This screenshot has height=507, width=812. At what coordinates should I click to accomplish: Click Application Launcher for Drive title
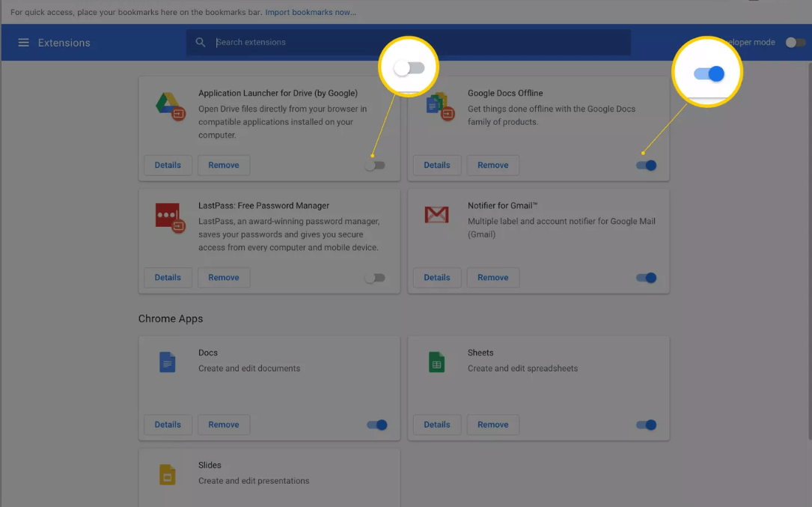[278, 94]
